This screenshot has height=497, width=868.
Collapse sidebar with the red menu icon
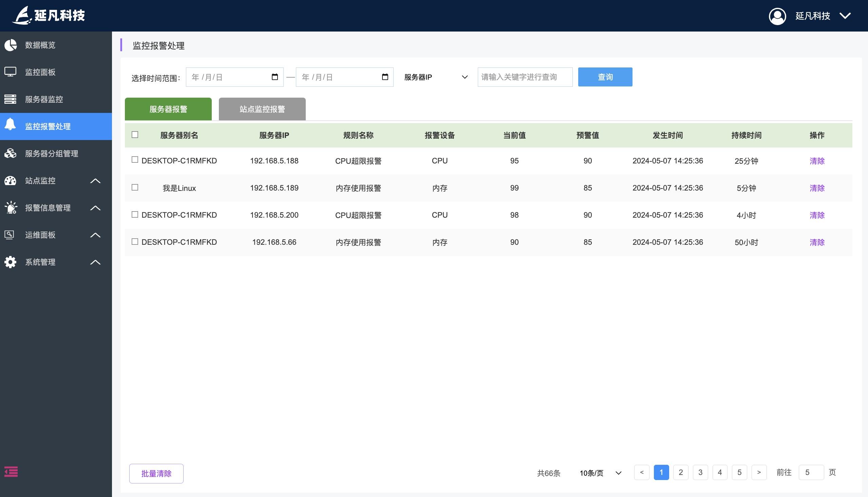pyautogui.click(x=11, y=472)
